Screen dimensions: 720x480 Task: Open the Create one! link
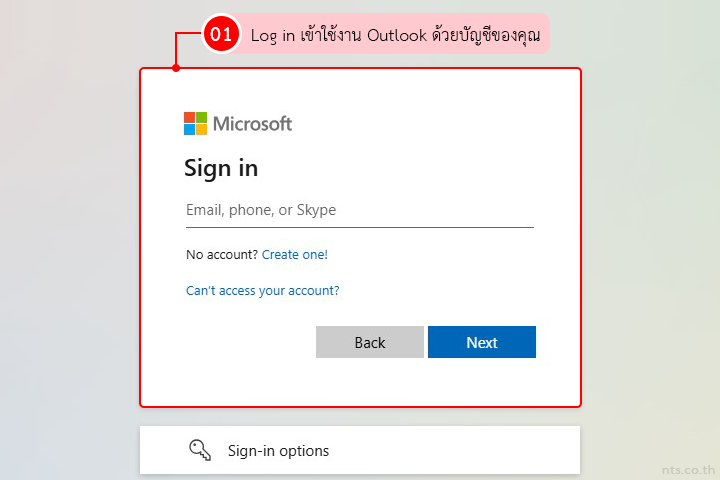pos(295,255)
